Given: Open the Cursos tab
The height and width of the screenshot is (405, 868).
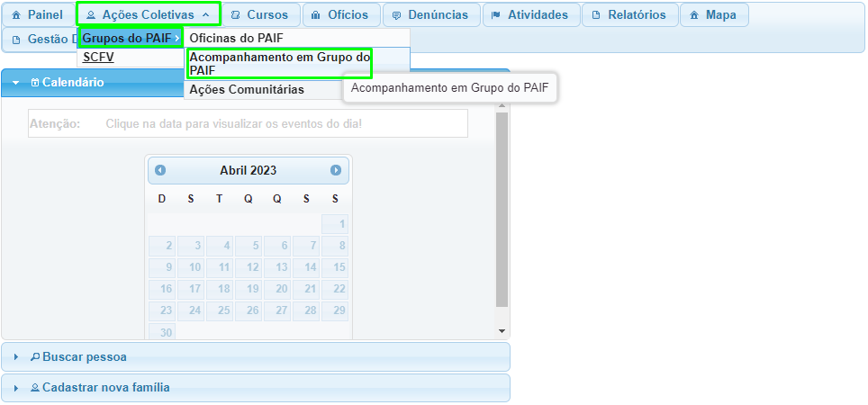Looking at the screenshot, I should 261,15.
